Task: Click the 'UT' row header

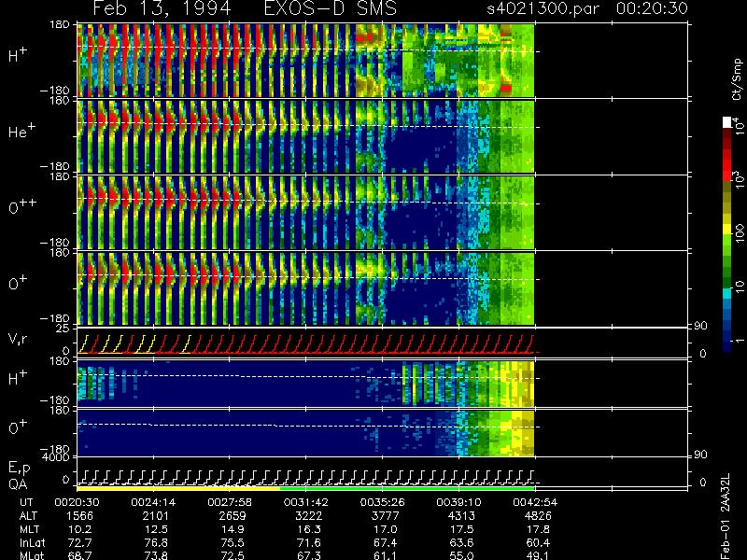Action: [x=27, y=502]
